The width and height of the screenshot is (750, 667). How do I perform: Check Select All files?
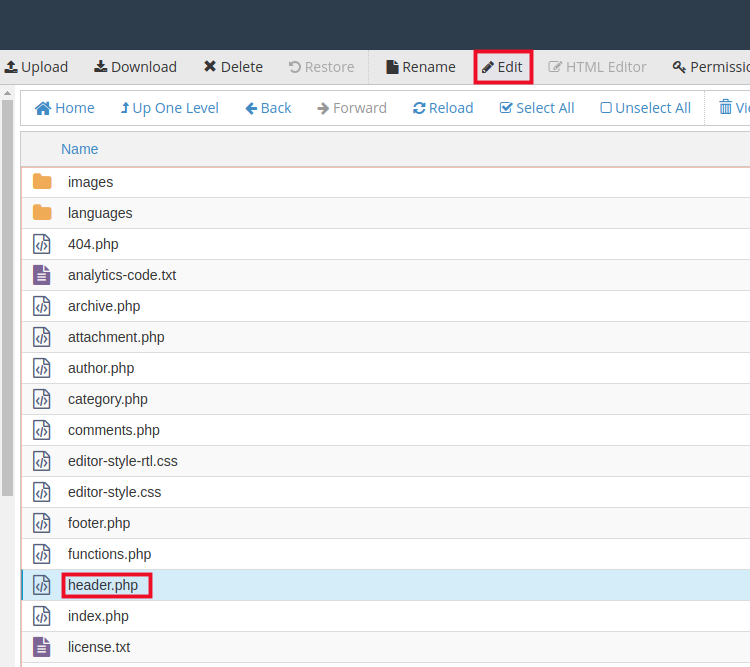[537, 108]
